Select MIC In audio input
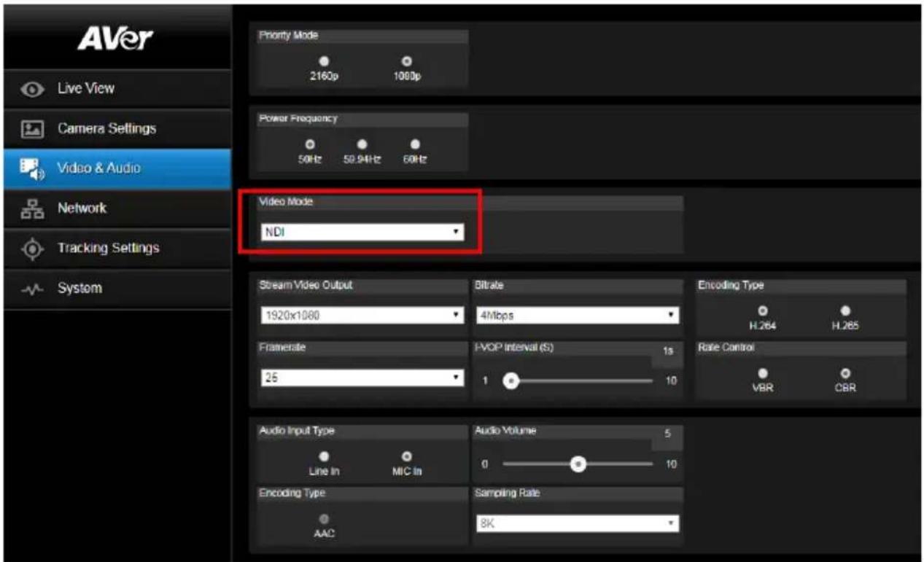 click(x=407, y=456)
